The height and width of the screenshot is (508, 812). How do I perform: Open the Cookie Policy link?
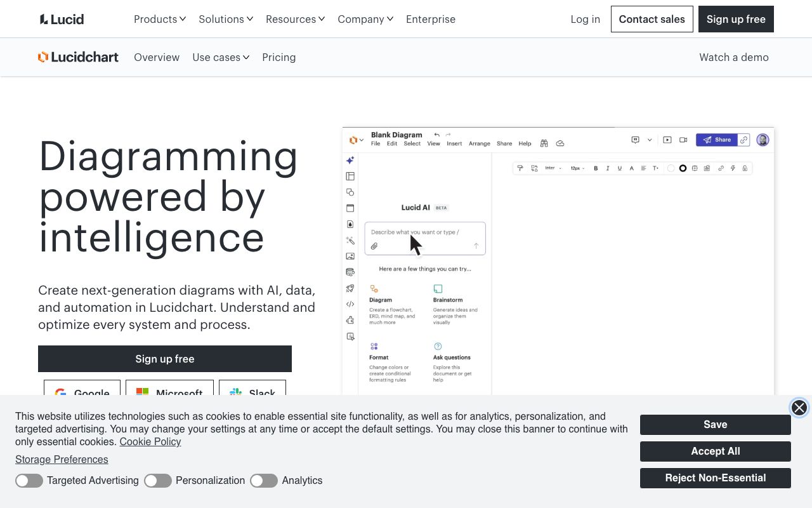tap(150, 442)
